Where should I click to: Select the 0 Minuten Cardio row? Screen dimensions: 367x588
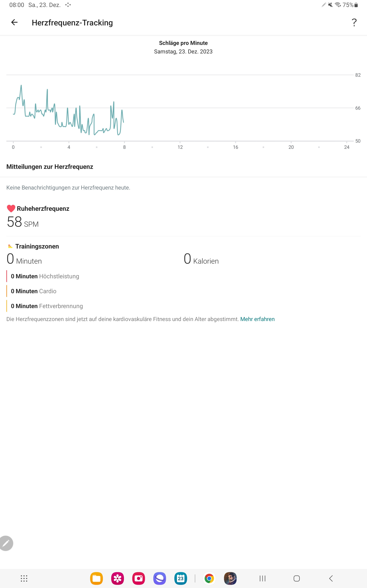pos(34,291)
